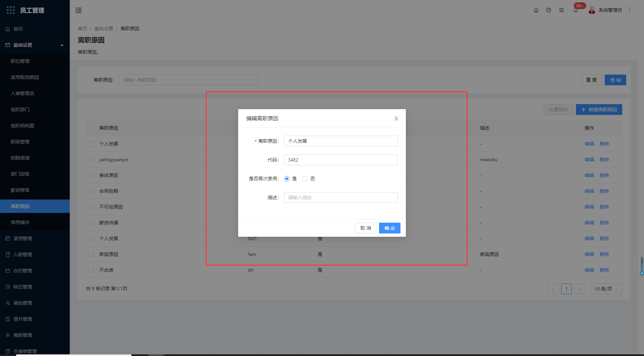Image resolution: width=644 pixels, height=356 pixels.
Task: Click the 调岗管理 sidebar icon
Action: 8,303
